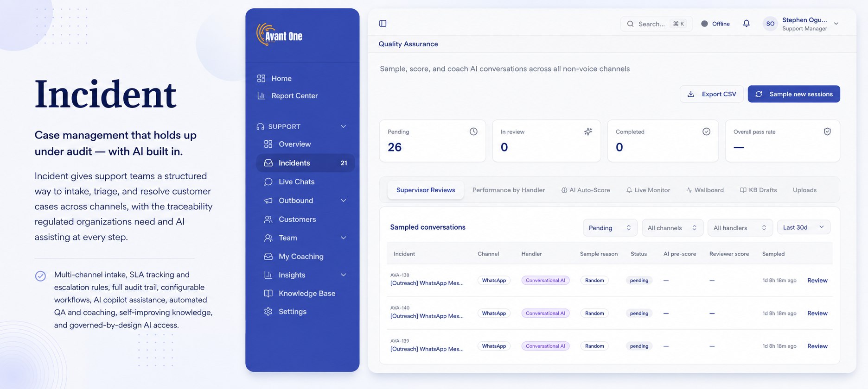Screen dimensions: 868x389
Task: Click the Avant One logo
Action: pos(280,35)
